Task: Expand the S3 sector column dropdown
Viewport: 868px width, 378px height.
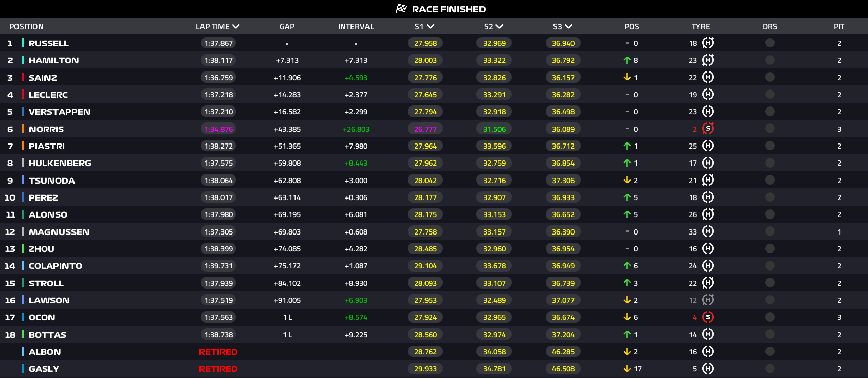Action: pos(568,26)
